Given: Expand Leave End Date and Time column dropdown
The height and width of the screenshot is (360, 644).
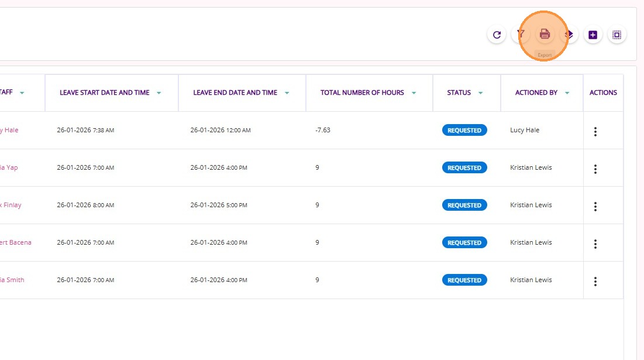Looking at the screenshot, I should click(x=287, y=93).
